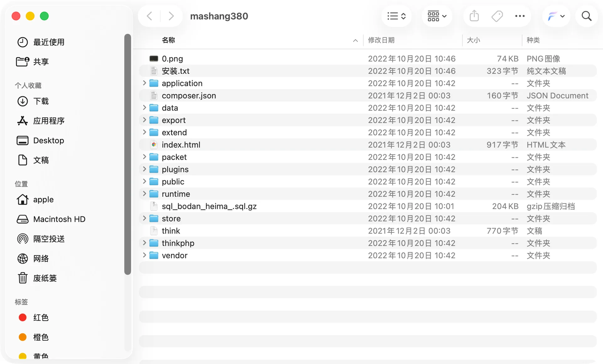Open the Fig toolbar dropdown
The width and height of the screenshot is (603, 364).
coord(556,16)
